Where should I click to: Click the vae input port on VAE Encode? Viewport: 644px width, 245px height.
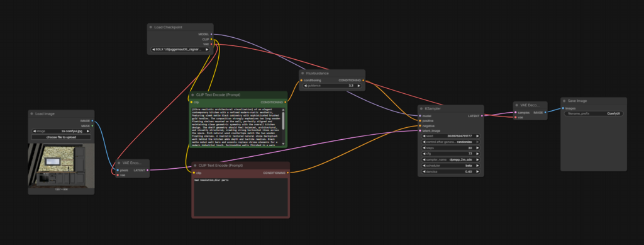tap(118, 175)
